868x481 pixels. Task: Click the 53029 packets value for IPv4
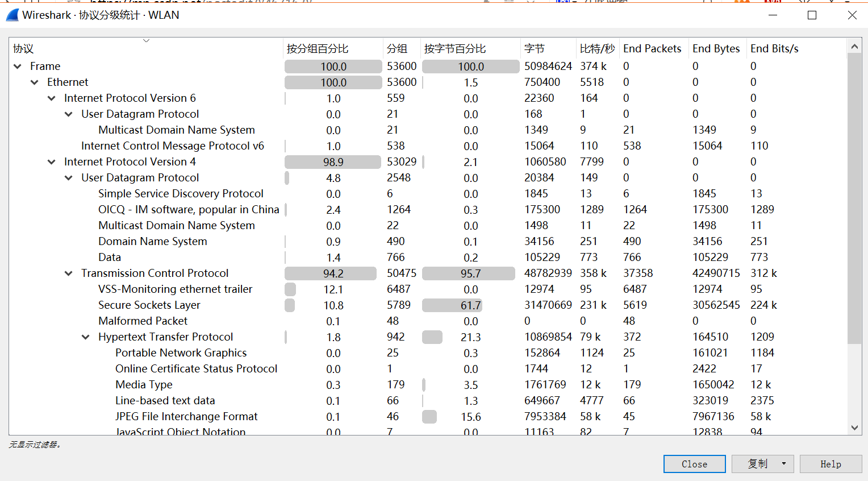402,162
